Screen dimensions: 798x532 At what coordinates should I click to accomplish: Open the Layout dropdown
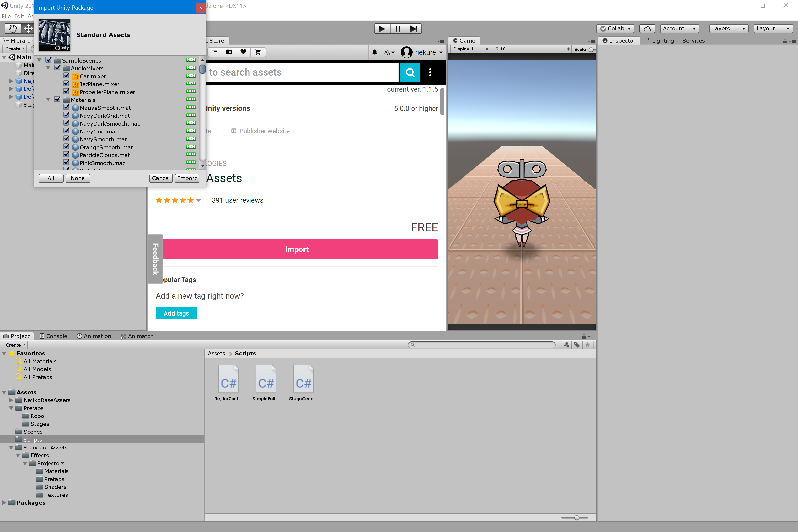coord(773,29)
